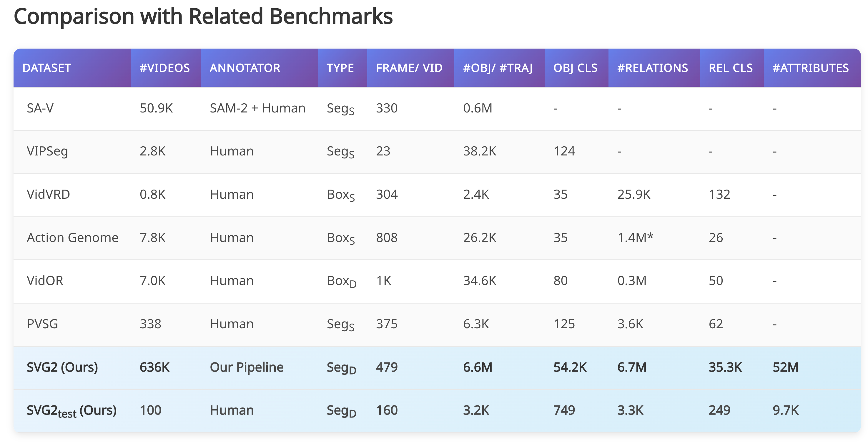The width and height of the screenshot is (868, 444).
Task: Click the #ATTRIBUTES column header
Action: [x=810, y=68]
